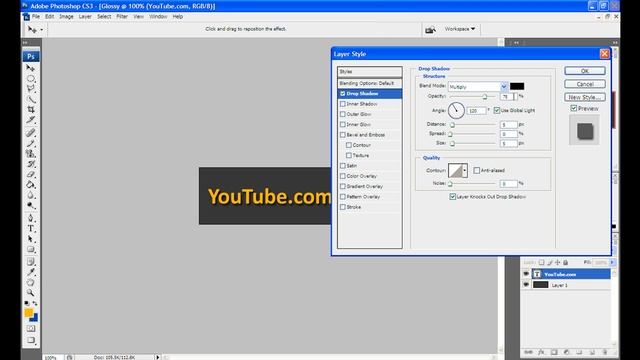
Task: Click the lock all icon in Layers panel
Action: [566, 262]
